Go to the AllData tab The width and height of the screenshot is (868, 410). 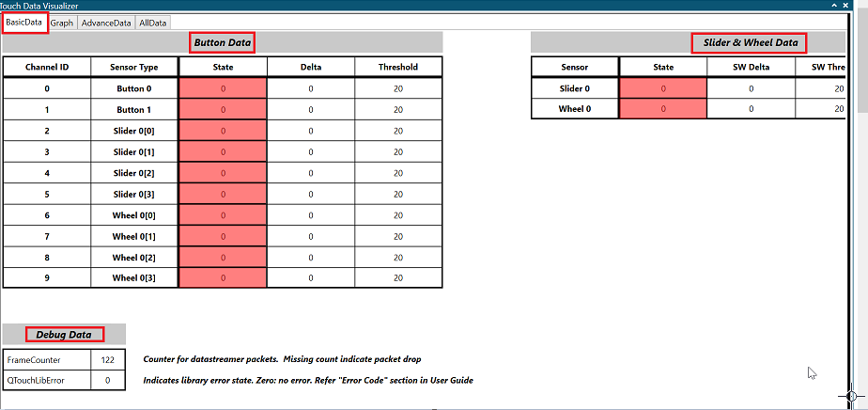click(x=151, y=22)
